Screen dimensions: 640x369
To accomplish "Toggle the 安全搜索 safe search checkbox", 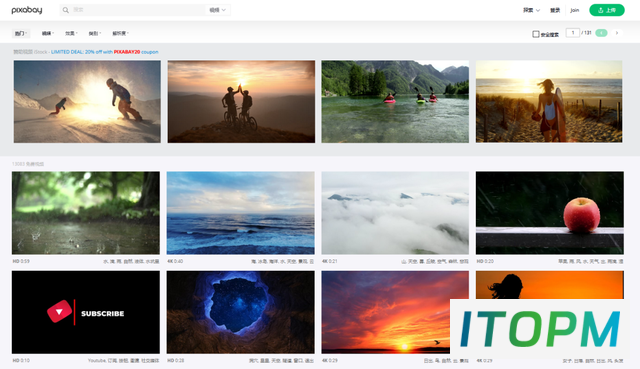I will [x=536, y=34].
